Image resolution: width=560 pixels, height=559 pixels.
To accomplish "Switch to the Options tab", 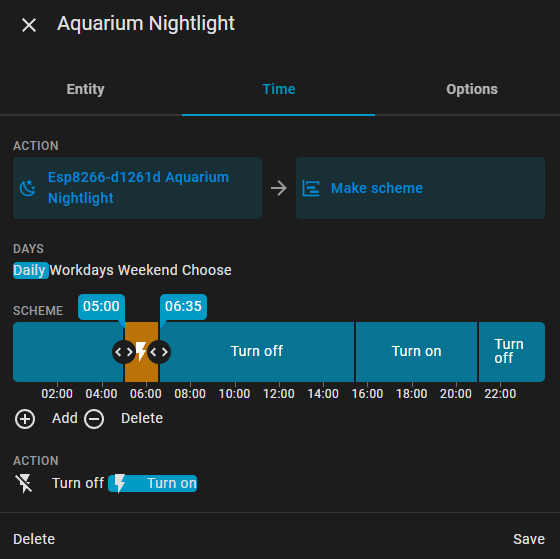I will pyautogui.click(x=472, y=89).
